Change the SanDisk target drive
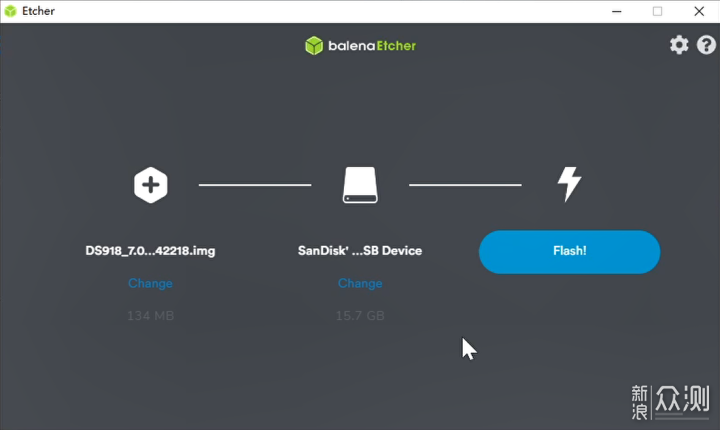This screenshot has width=720, height=430. coord(360,283)
